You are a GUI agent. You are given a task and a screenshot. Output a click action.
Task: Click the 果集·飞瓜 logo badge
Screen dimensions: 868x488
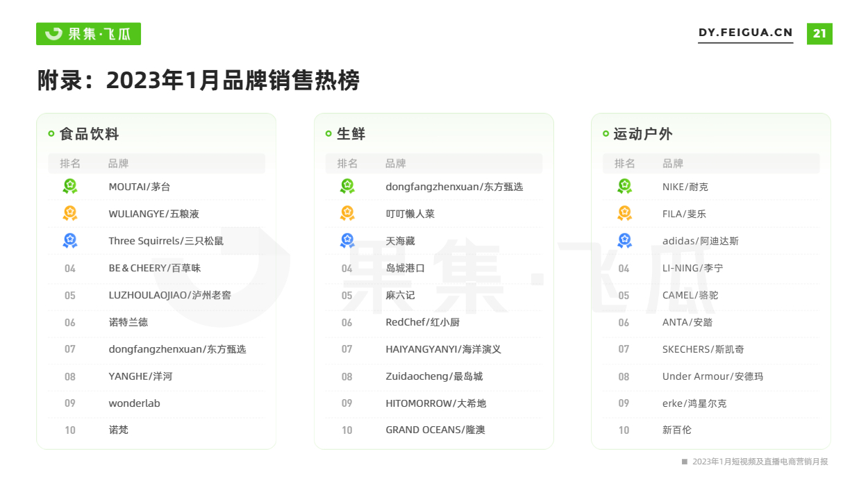pyautogui.click(x=88, y=33)
